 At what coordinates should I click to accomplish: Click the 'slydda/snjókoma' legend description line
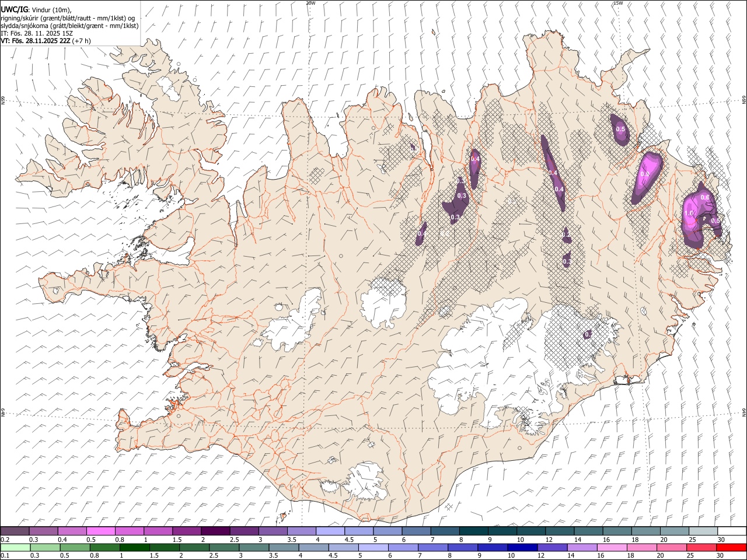coord(69,26)
